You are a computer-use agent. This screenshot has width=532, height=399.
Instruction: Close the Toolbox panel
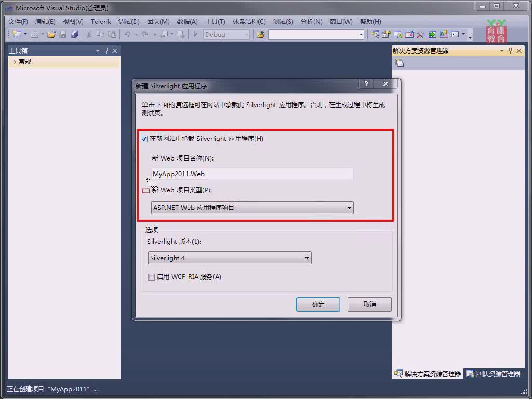(x=115, y=50)
